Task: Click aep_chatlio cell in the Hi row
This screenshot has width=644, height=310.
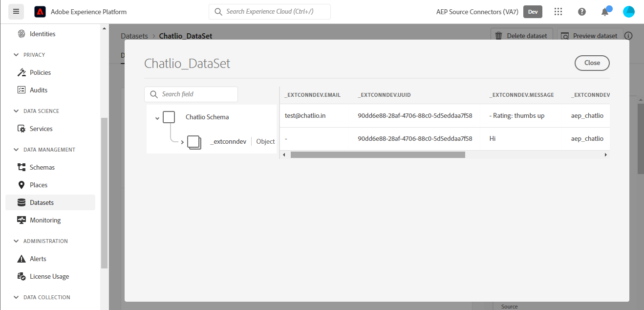Action: [x=587, y=139]
